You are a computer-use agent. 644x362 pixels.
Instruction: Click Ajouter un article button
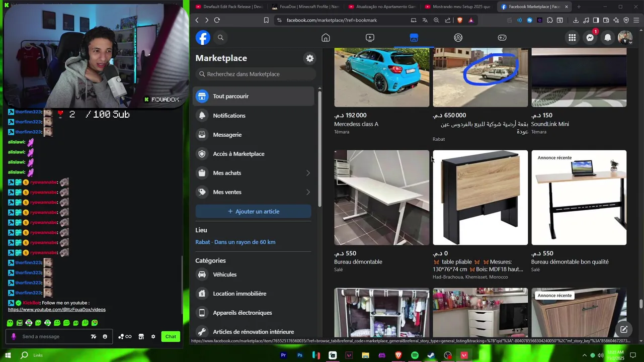coord(253,211)
